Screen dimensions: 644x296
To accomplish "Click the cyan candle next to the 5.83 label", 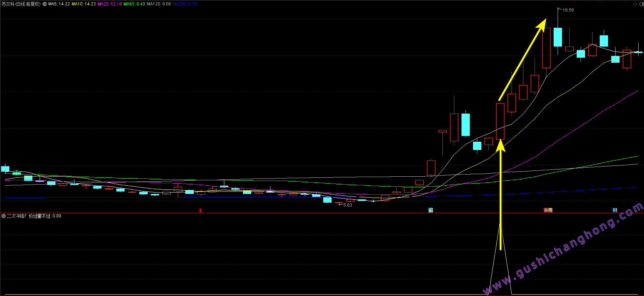I will click(327, 200).
